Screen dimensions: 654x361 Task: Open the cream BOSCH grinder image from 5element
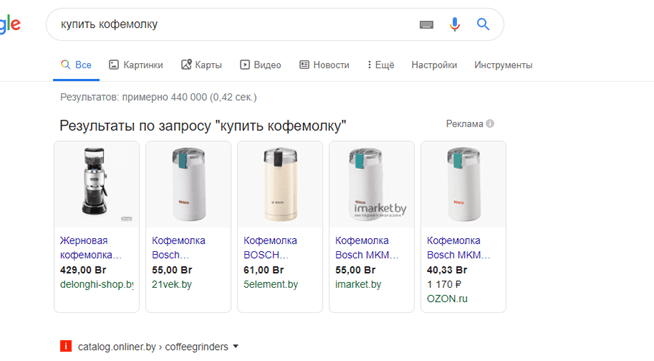[x=280, y=184]
